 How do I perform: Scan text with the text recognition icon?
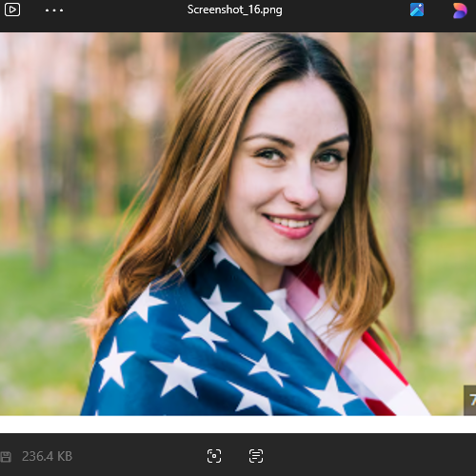coord(256,456)
